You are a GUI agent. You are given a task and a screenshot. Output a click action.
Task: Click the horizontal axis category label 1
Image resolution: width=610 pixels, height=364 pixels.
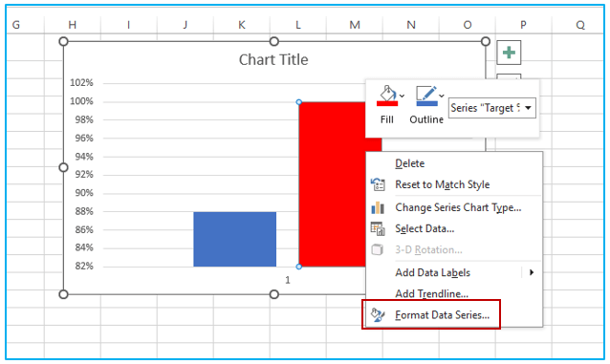point(288,280)
